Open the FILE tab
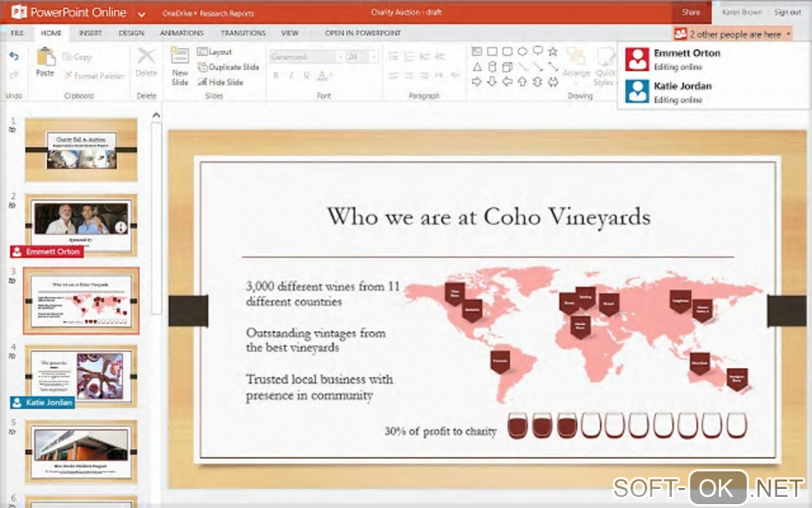The width and height of the screenshot is (812, 508). pyautogui.click(x=17, y=33)
